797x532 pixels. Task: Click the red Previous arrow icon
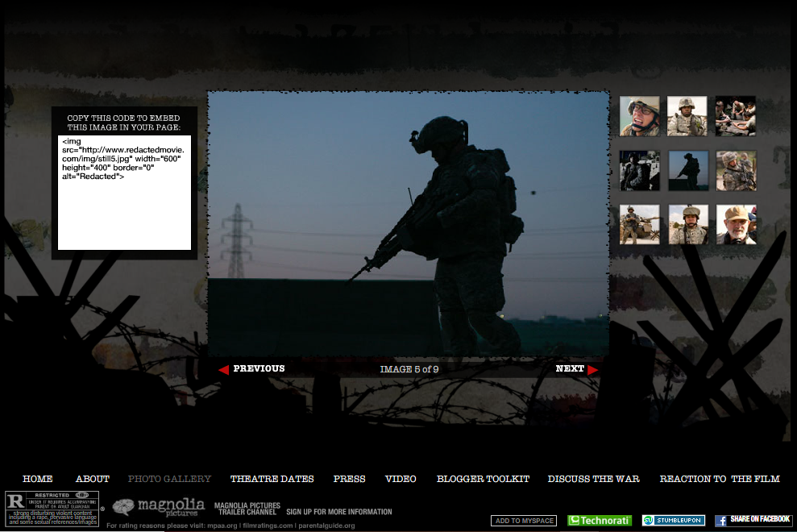tap(224, 370)
